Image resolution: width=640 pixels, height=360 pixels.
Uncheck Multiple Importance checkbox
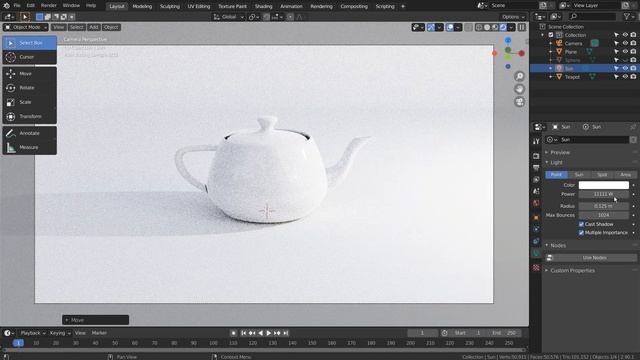(581, 233)
